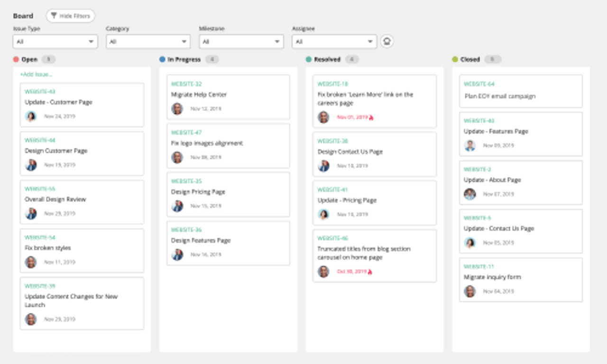The image size is (607, 364).
Task: Click the Hide Filters button
Action: 71,16
